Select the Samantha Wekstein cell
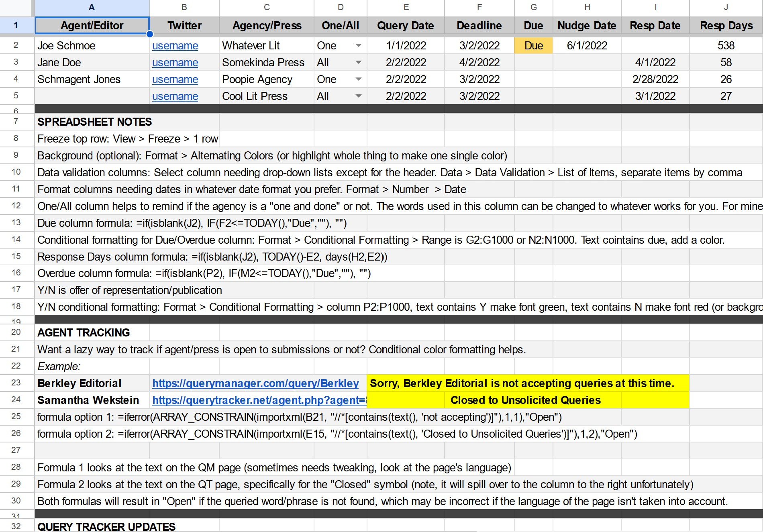The image size is (763, 532). point(92,400)
